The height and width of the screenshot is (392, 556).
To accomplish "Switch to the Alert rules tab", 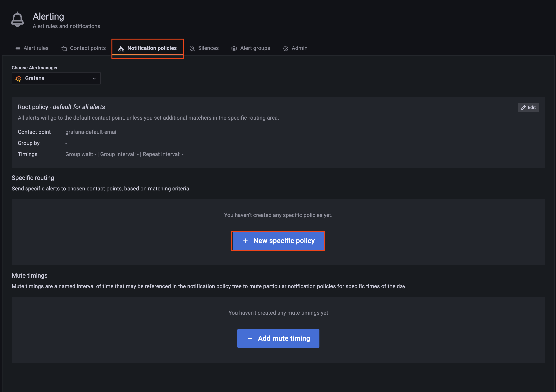I will click(36, 48).
